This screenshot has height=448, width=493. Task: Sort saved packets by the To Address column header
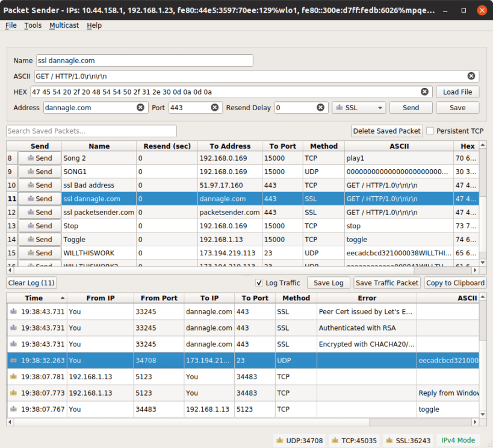[x=230, y=146]
